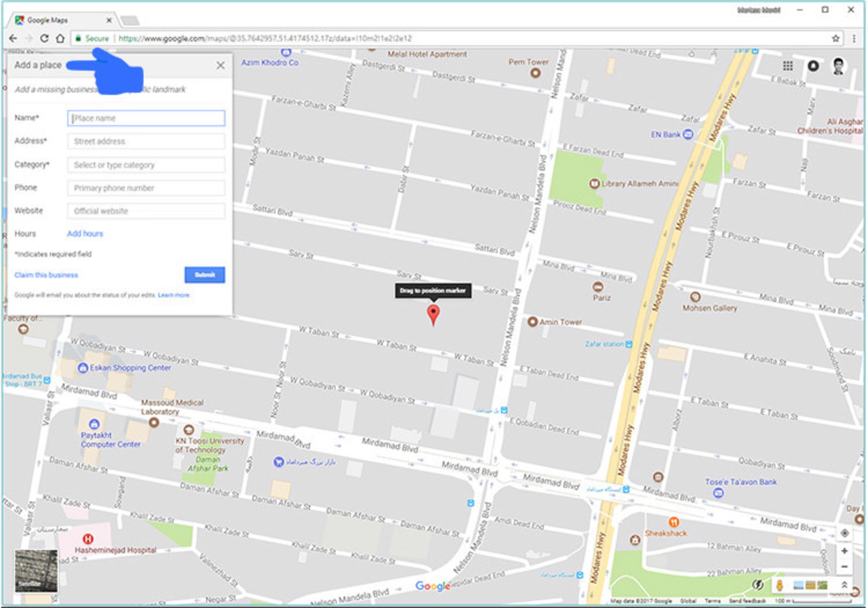Select the Pem Tower marker
This screenshot has width=868, height=608.
coord(535,73)
